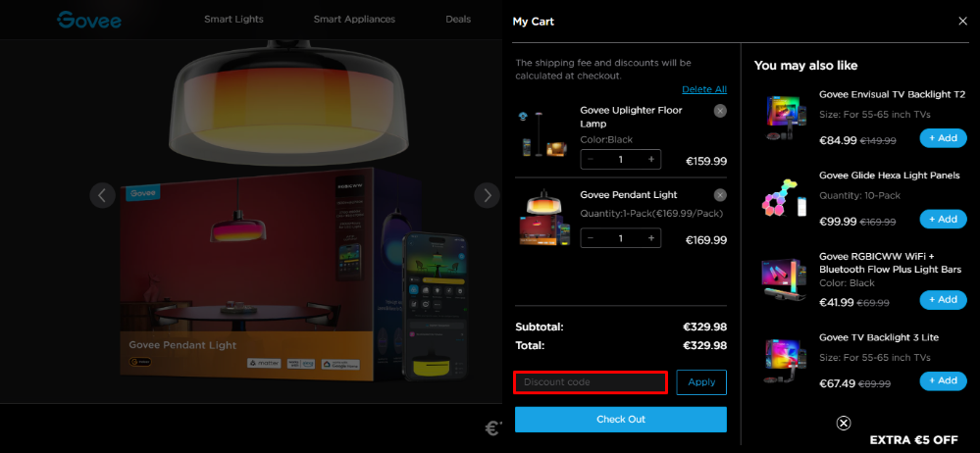The image size is (980, 453).
Task: Click the Delete All link
Action: click(x=704, y=89)
